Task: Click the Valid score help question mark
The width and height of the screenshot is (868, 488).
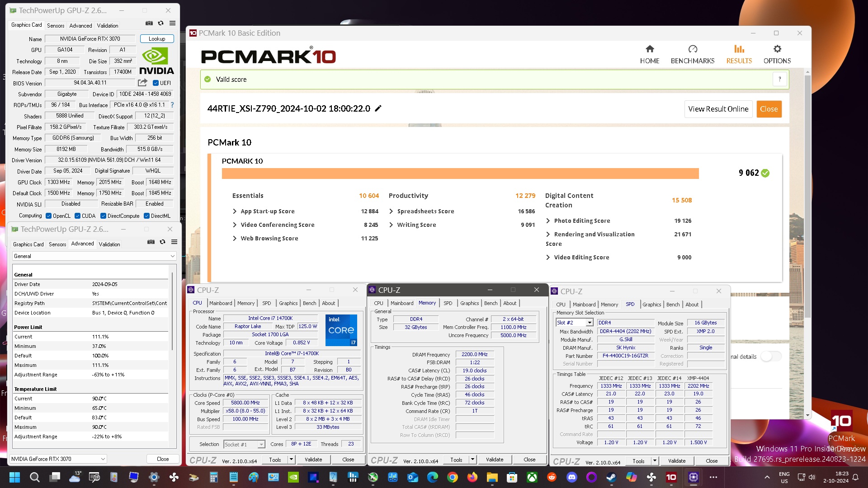Action: 780,79
